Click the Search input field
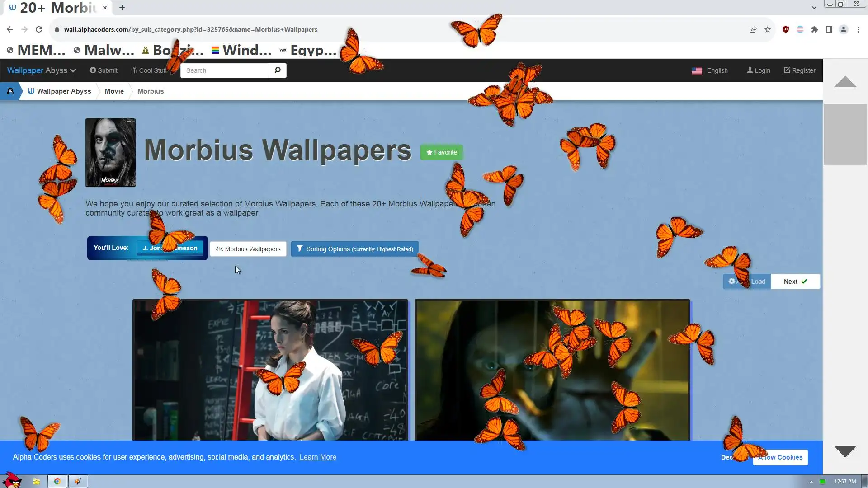 tap(224, 70)
